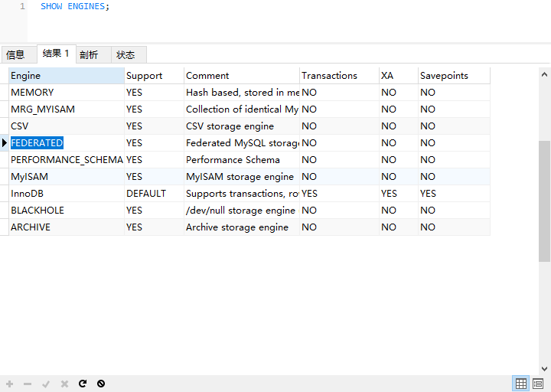This screenshot has width=551, height=392.
Task: Click the Transactions column header
Action: point(338,76)
